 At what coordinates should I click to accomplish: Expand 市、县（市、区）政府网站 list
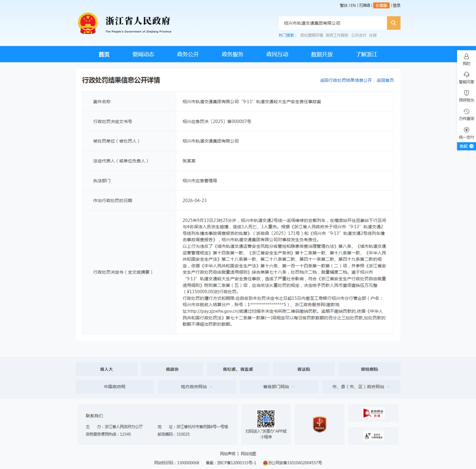click(361, 387)
